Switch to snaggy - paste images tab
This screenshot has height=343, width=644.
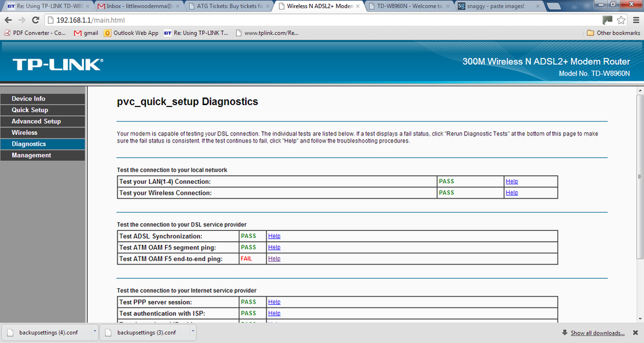coord(499,6)
